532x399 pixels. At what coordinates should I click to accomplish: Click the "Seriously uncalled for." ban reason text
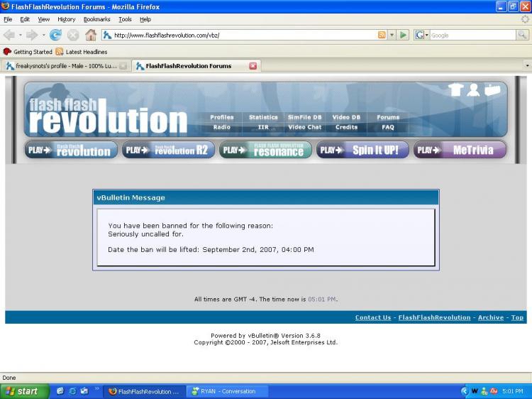(x=145, y=234)
